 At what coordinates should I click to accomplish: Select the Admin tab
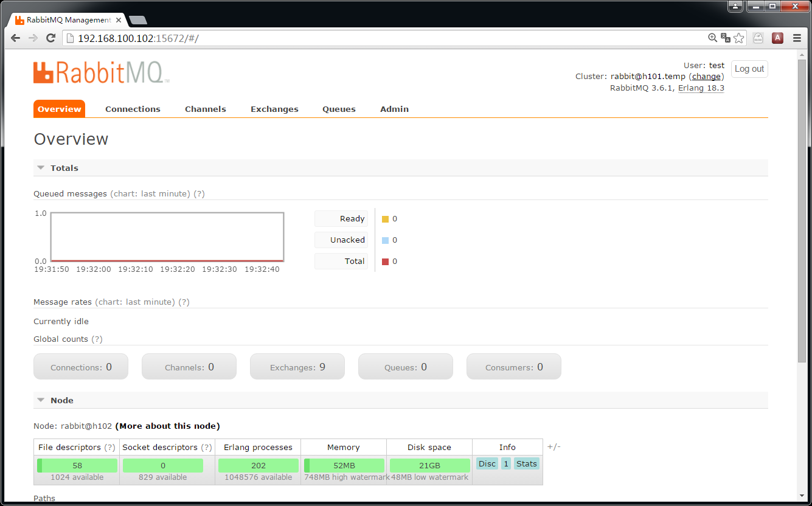click(394, 109)
